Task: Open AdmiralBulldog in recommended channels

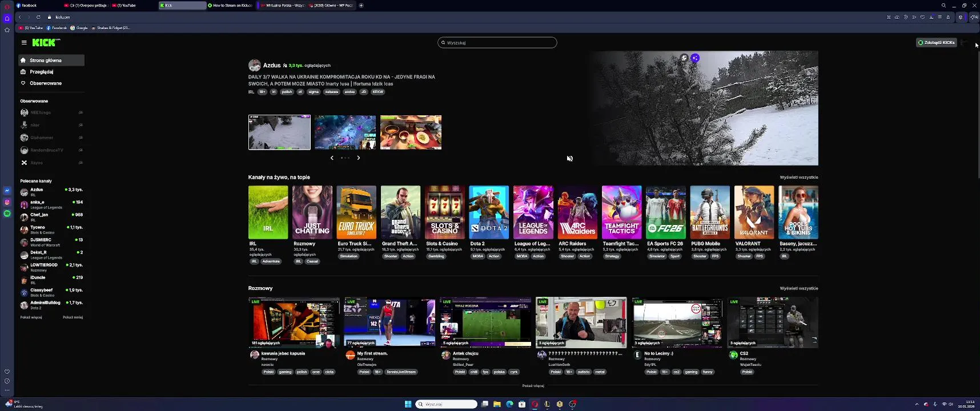Action: coord(51,305)
